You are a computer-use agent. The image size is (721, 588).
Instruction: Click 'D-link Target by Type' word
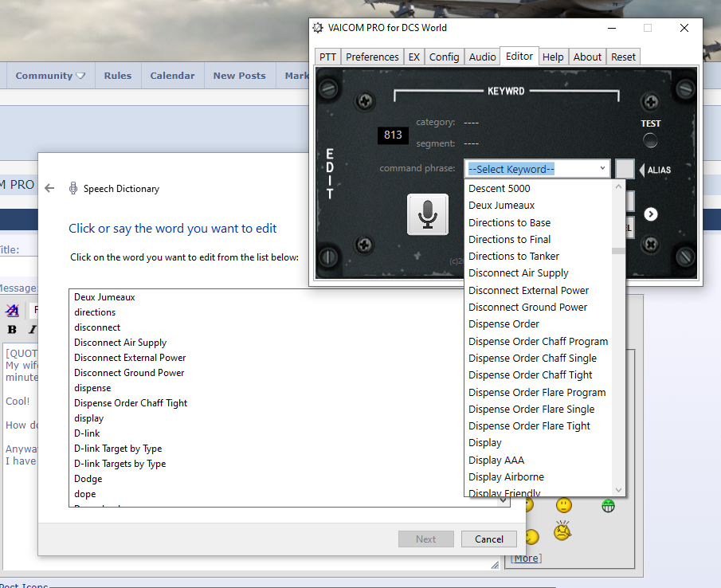pos(118,449)
